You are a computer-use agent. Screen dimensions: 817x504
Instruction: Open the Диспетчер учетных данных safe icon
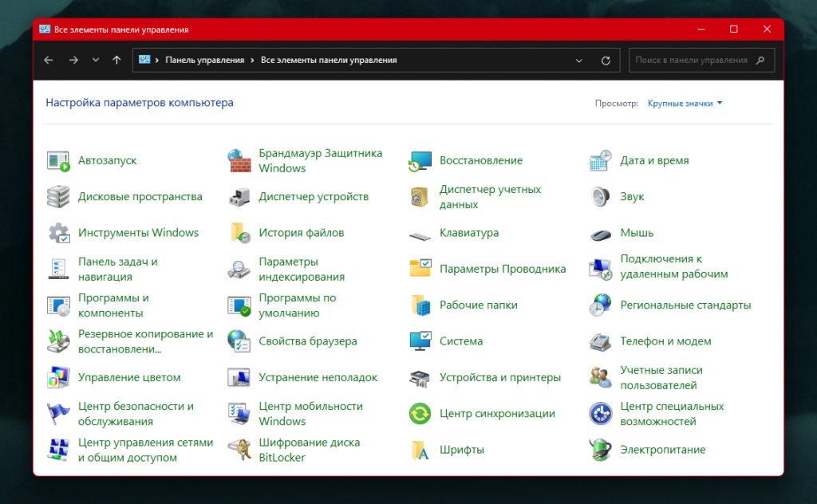420,197
